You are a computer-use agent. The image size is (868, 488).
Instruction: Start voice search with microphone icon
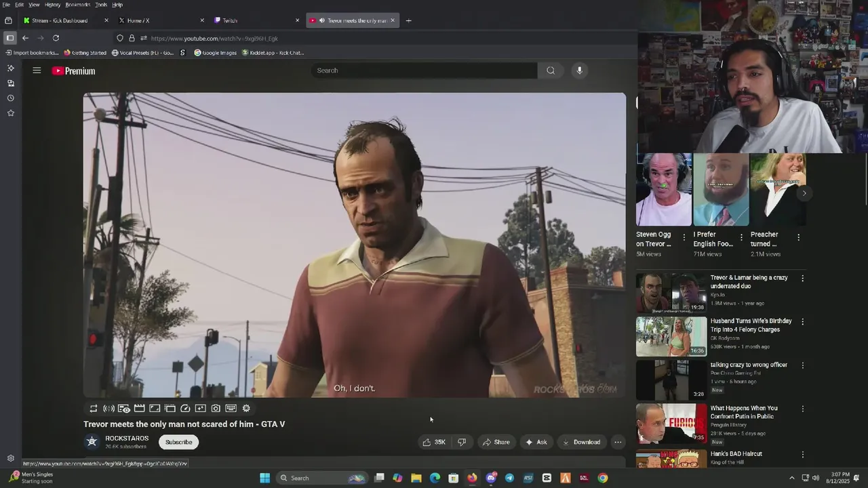coord(579,70)
